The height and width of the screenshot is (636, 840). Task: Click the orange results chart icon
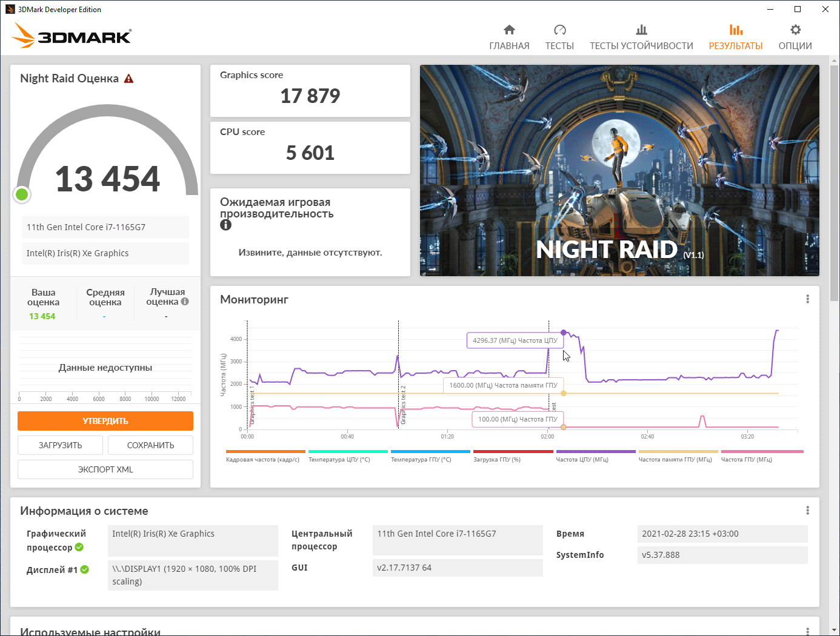coord(736,30)
